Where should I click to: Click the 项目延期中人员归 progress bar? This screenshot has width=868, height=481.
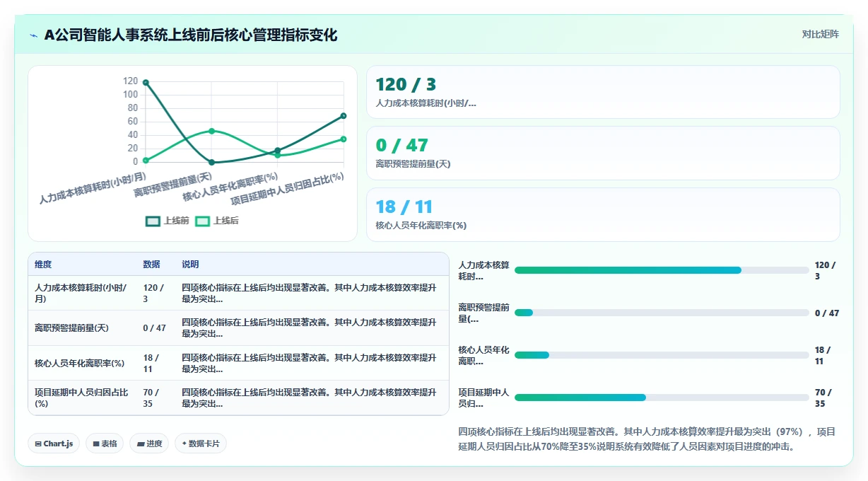point(662,398)
